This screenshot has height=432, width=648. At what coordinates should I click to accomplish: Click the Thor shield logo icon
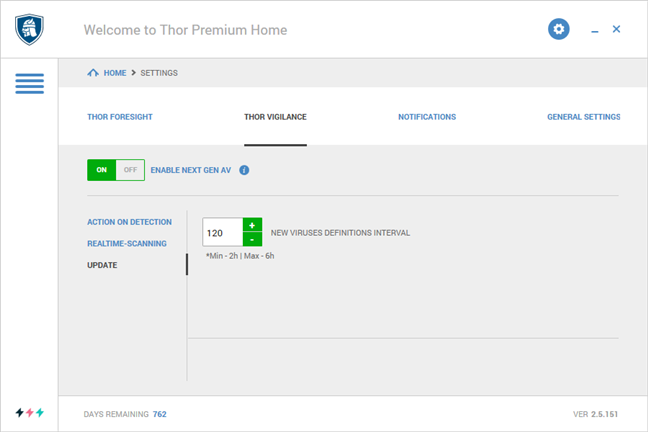click(x=29, y=29)
